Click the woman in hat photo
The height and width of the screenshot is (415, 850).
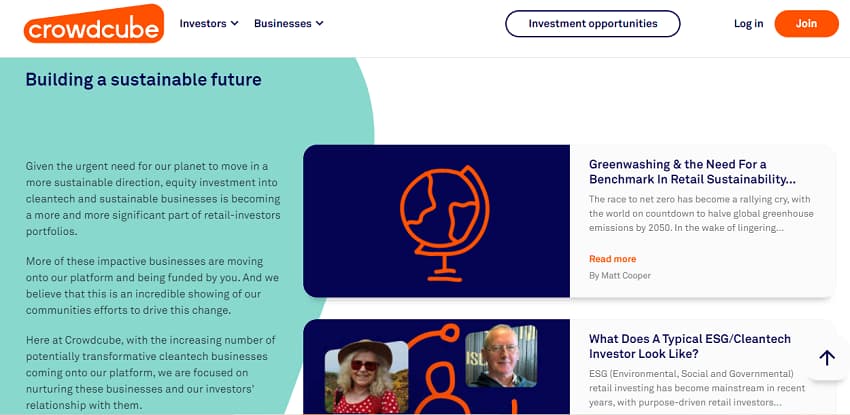click(x=367, y=377)
